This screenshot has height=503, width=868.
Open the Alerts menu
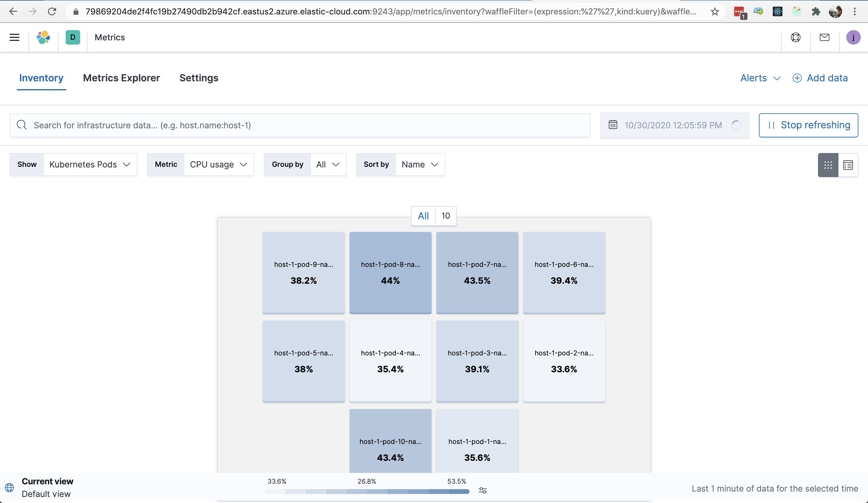(x=760, y=78)
